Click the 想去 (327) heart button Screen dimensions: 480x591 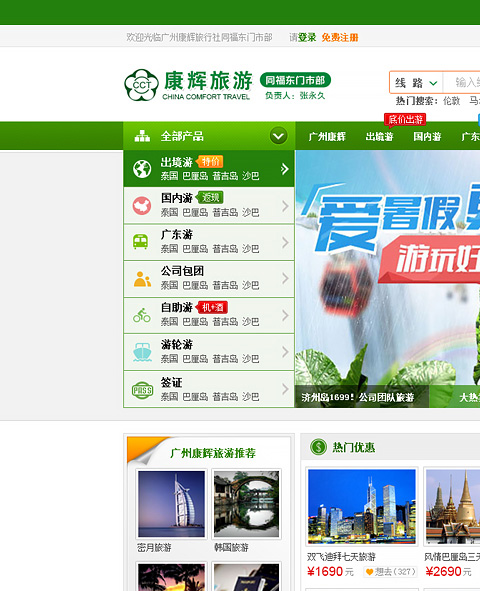(x=390, y=572)
